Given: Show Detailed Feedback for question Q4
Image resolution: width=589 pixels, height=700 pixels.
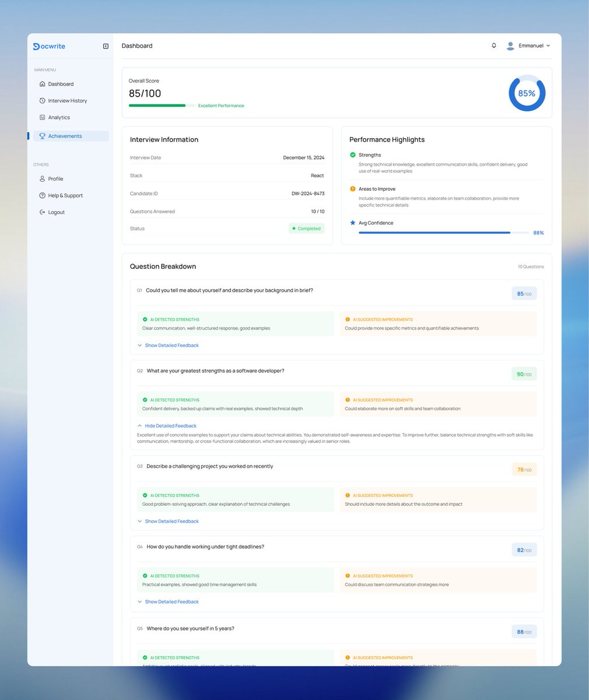Looking at the screenshot, I should coord(168,602).
